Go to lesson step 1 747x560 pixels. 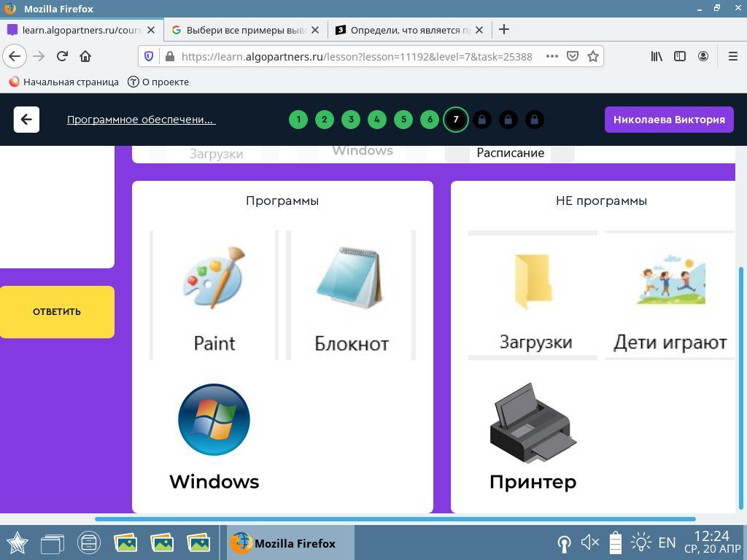[298, 120]
